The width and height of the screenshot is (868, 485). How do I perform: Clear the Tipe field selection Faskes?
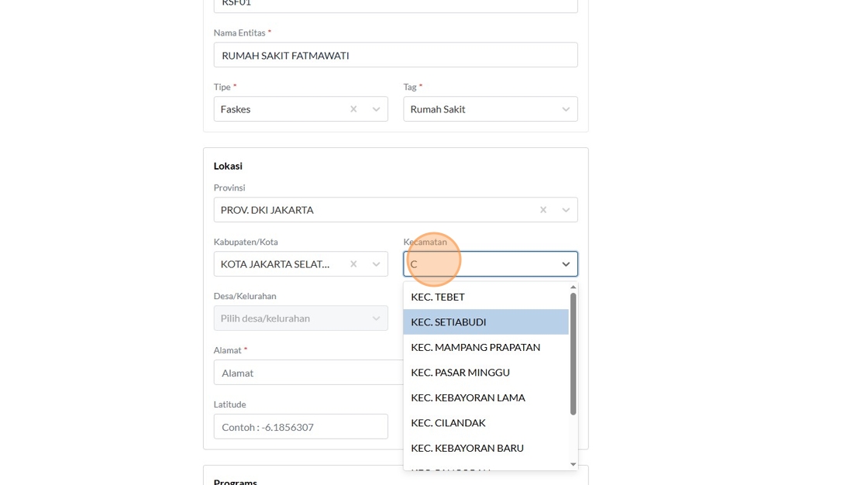coord(353,109)
